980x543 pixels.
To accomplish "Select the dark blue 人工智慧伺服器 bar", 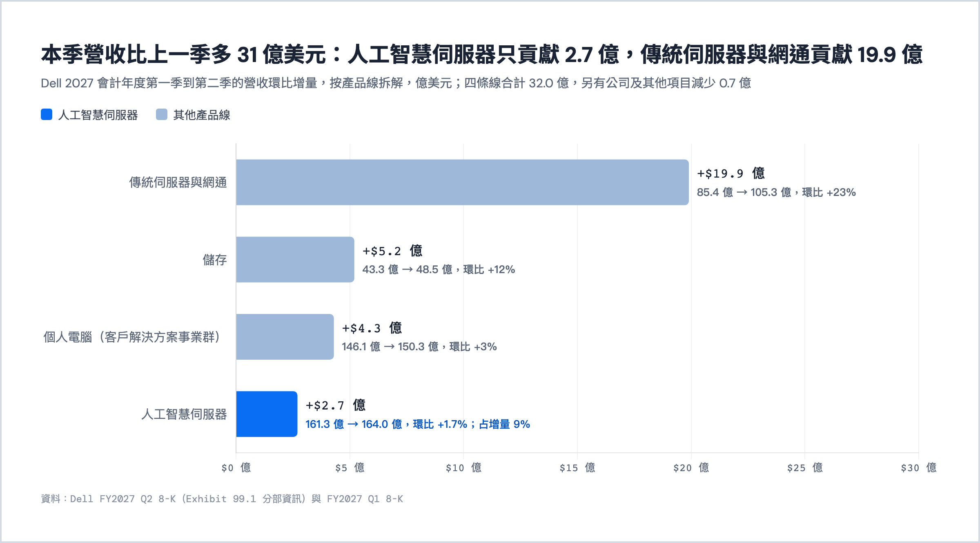I will point(267,414).
